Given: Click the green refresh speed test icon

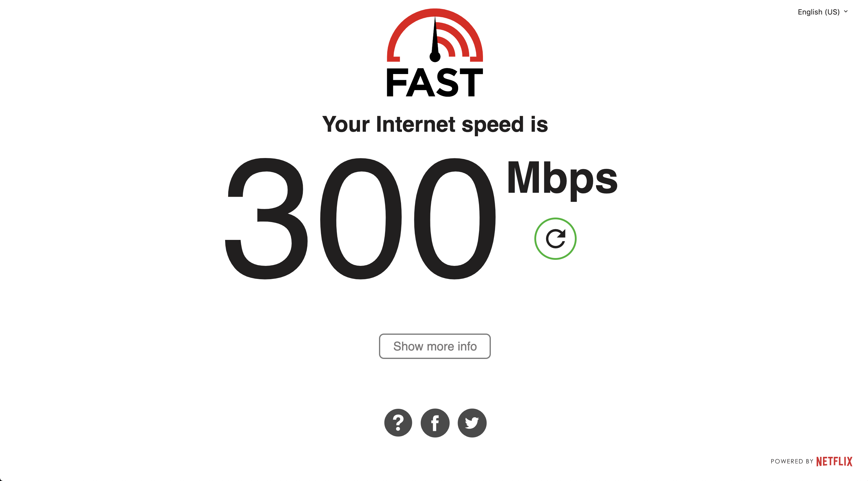Looking at the screenshot, I should [555, 238].
